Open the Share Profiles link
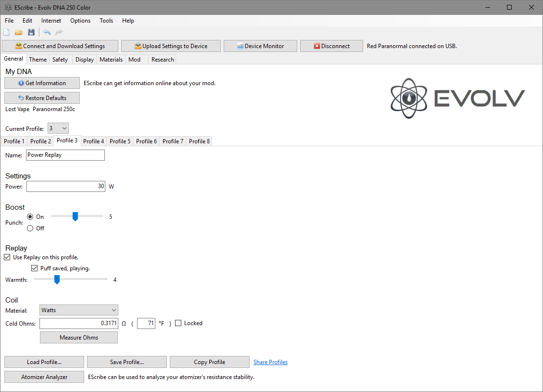This screenshot has height=392, width=543. click(270, 362)
